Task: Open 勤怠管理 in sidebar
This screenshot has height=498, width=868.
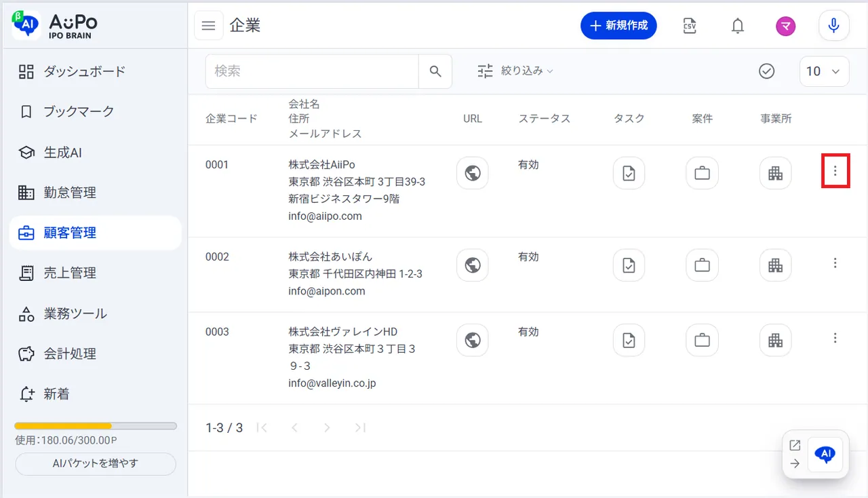Action: pos(96,192)
